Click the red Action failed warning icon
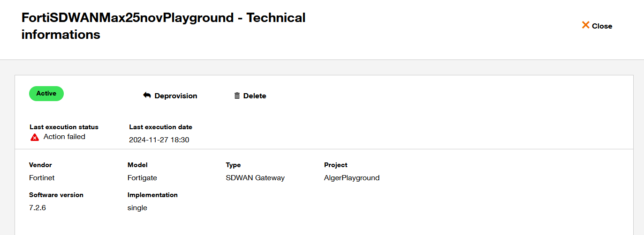This screenshot has height=235, width=644. [35, 137]
